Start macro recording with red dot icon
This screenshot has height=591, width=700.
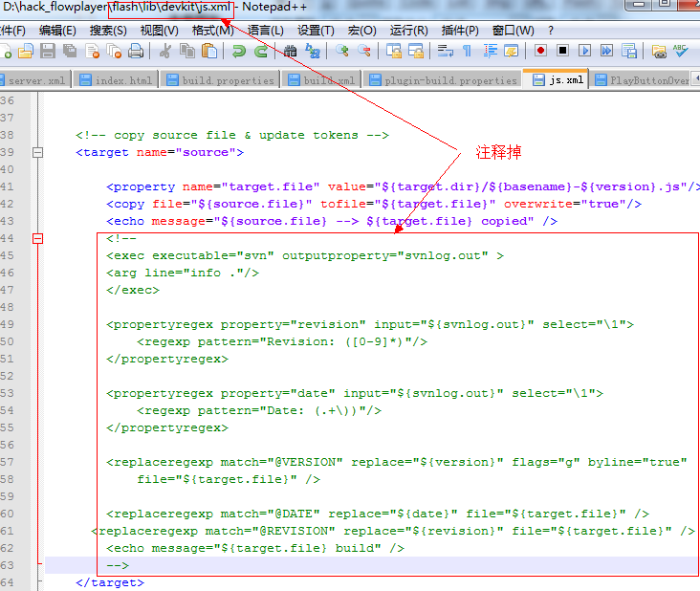[x=540, y=51]
